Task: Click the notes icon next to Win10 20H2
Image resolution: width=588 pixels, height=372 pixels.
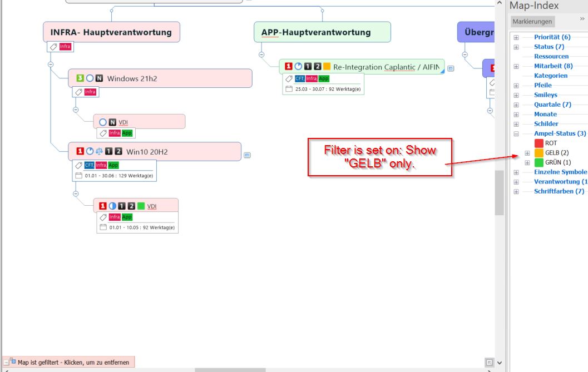Action: click(x=248, y=155)
